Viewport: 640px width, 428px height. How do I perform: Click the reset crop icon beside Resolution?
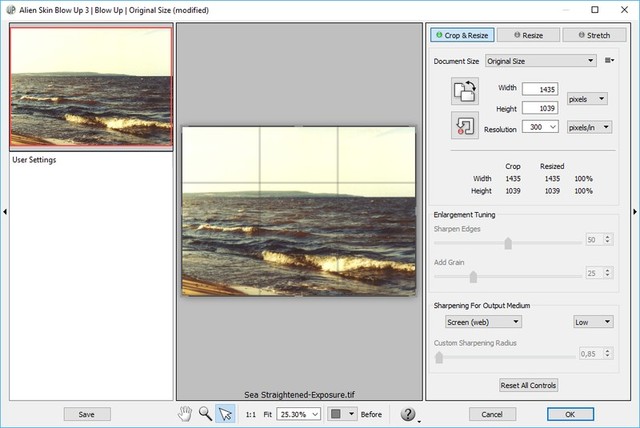(x=465, y=127)
